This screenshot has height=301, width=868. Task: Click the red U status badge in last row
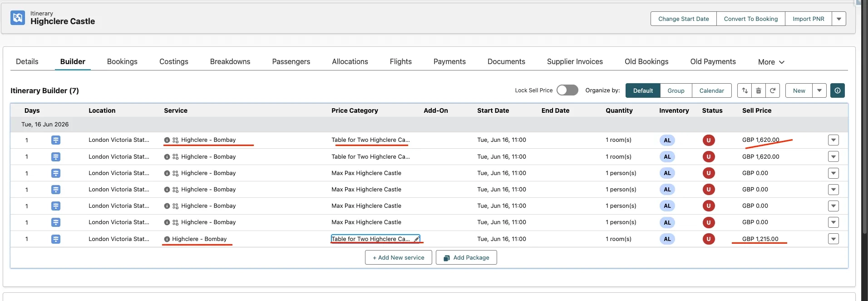(708, 239)
